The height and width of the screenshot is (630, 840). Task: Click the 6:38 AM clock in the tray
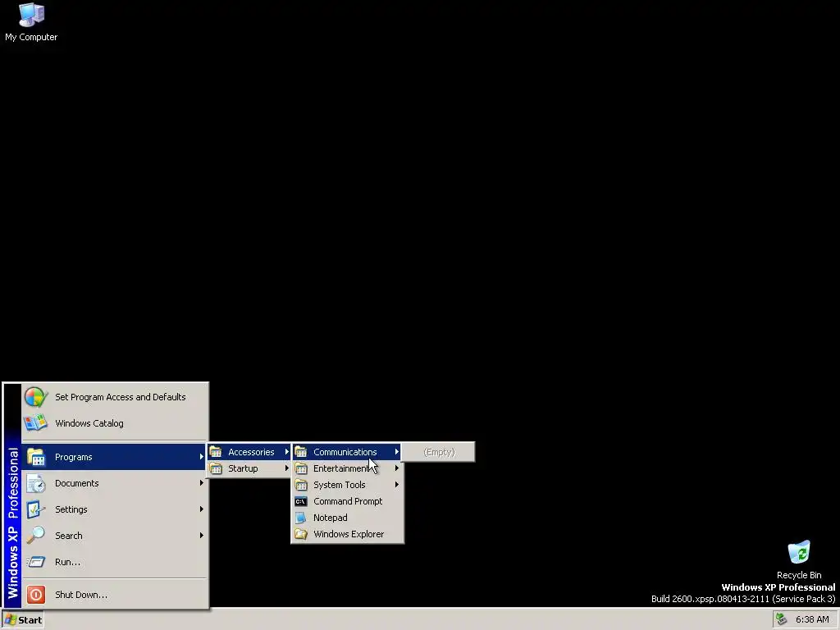[x=812, y=619]
